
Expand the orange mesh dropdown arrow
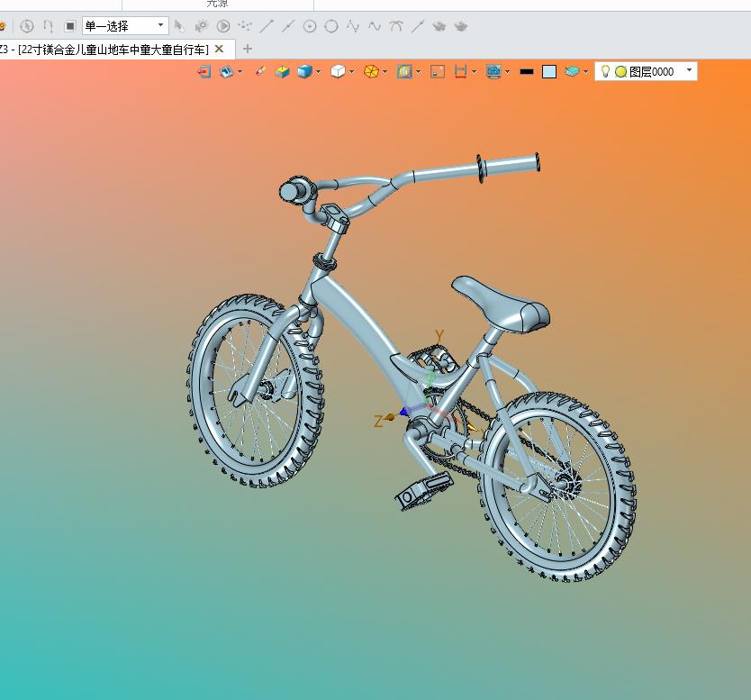coord(385,72)
